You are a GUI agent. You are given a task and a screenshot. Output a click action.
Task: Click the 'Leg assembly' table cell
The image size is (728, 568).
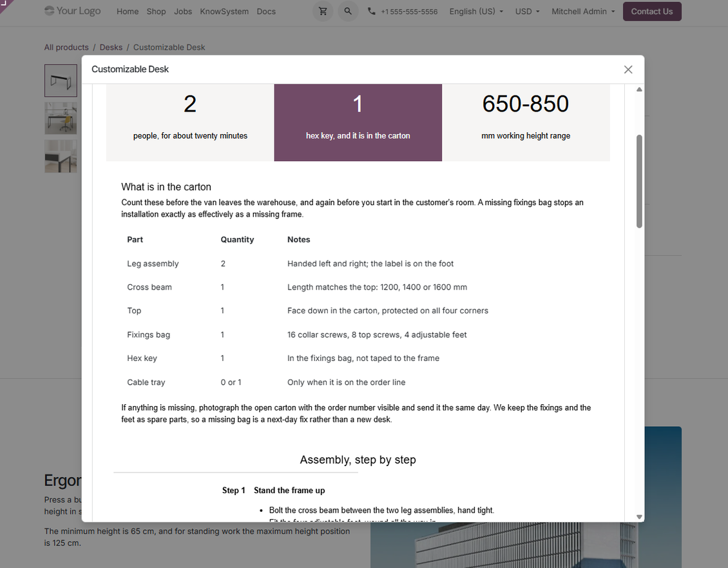153,264
